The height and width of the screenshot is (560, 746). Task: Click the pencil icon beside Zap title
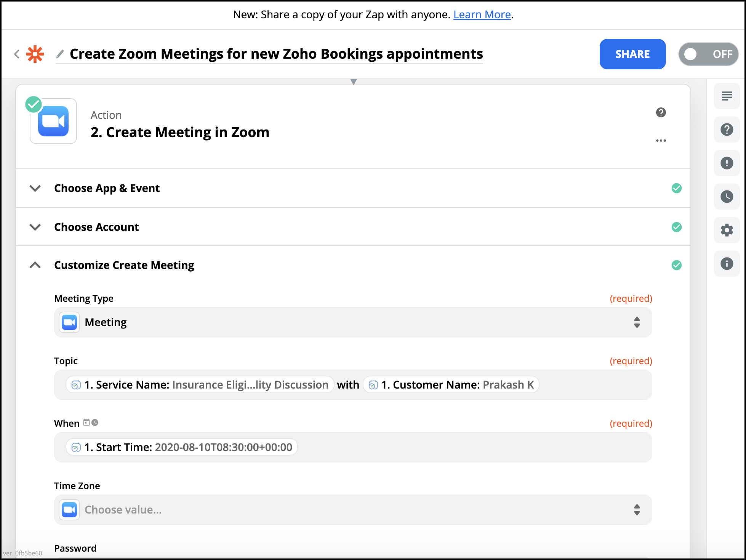coord(60,54)
